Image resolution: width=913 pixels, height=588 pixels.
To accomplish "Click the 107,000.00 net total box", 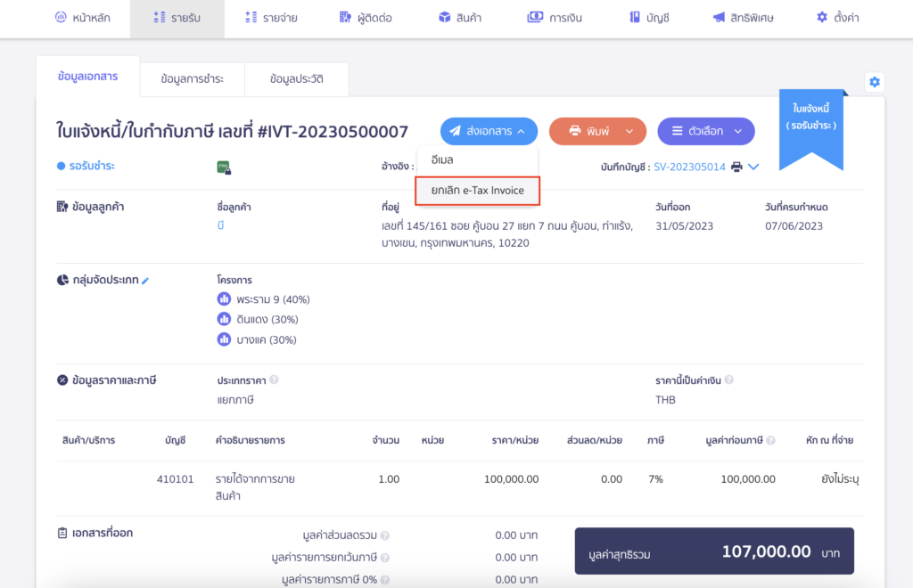I will [x=714, y=551].
